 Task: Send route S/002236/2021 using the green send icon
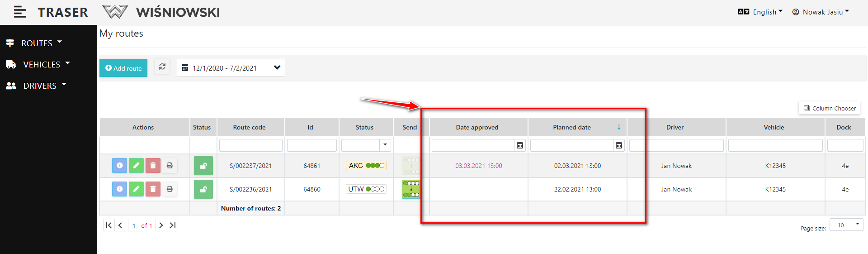click(411, 189)
